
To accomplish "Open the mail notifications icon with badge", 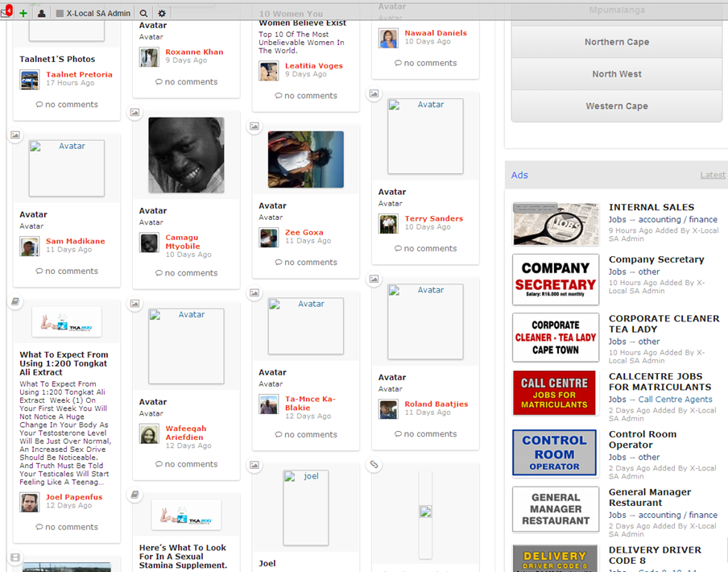I will point(6,12).
